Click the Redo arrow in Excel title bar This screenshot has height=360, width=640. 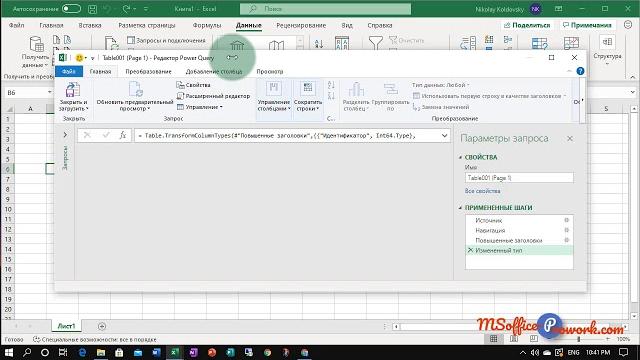click(x=126, y=9)
